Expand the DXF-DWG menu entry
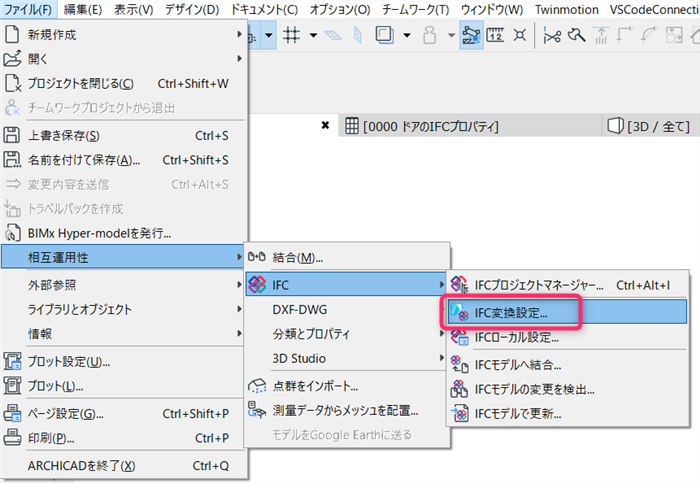The height and width of the screenshot is (483, 700). coord(347,309)
